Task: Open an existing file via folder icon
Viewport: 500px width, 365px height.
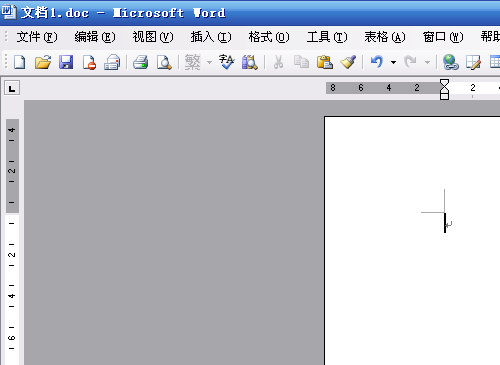Action: [43, 62]
